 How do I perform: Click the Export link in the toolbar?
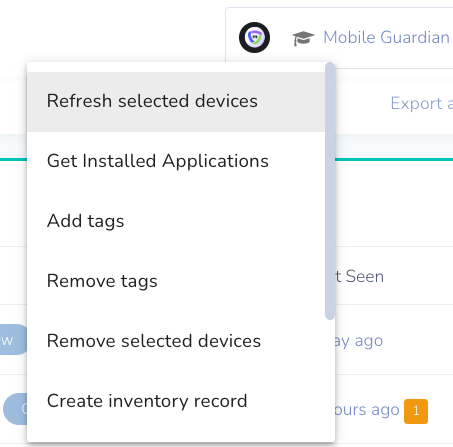421,103
